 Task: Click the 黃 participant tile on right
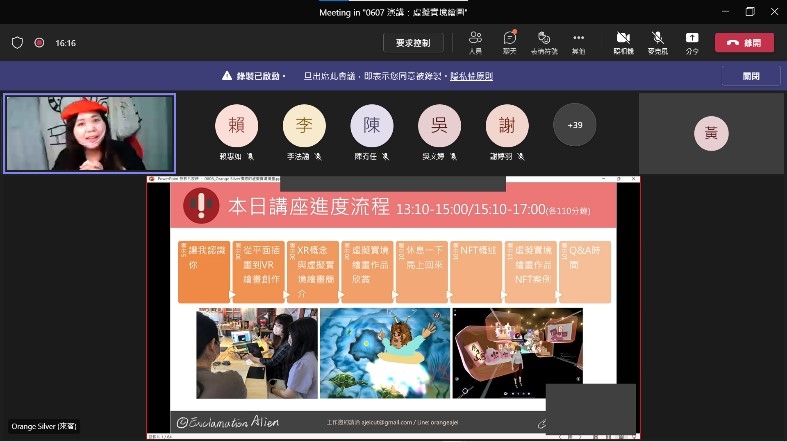(711, 133)
